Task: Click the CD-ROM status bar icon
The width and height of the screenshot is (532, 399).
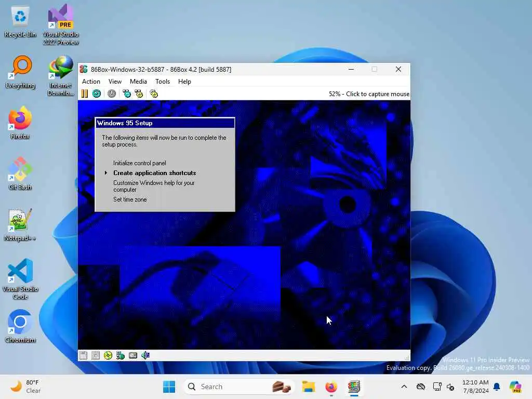Action: click(108, 355)
